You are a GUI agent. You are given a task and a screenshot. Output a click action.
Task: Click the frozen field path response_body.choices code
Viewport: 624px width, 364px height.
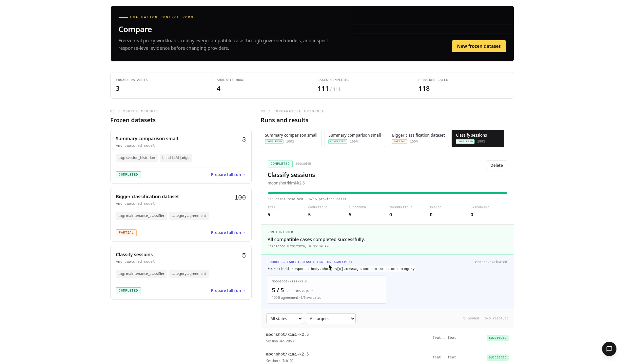353,269
